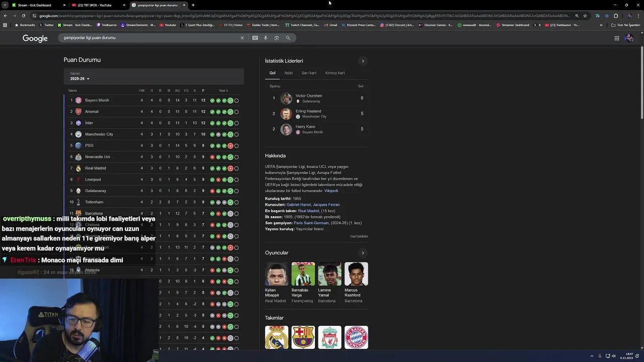Open the Paris Saint-Germain link

pos(311,223)
